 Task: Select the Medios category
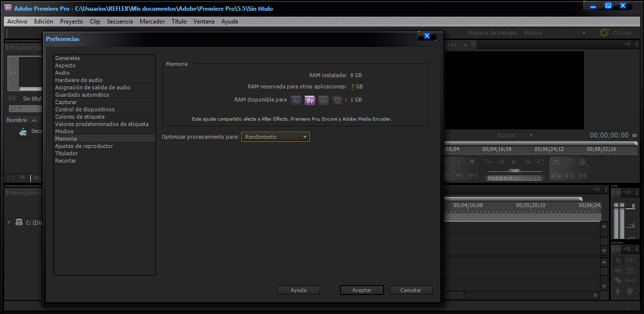(x=105, y=131)
